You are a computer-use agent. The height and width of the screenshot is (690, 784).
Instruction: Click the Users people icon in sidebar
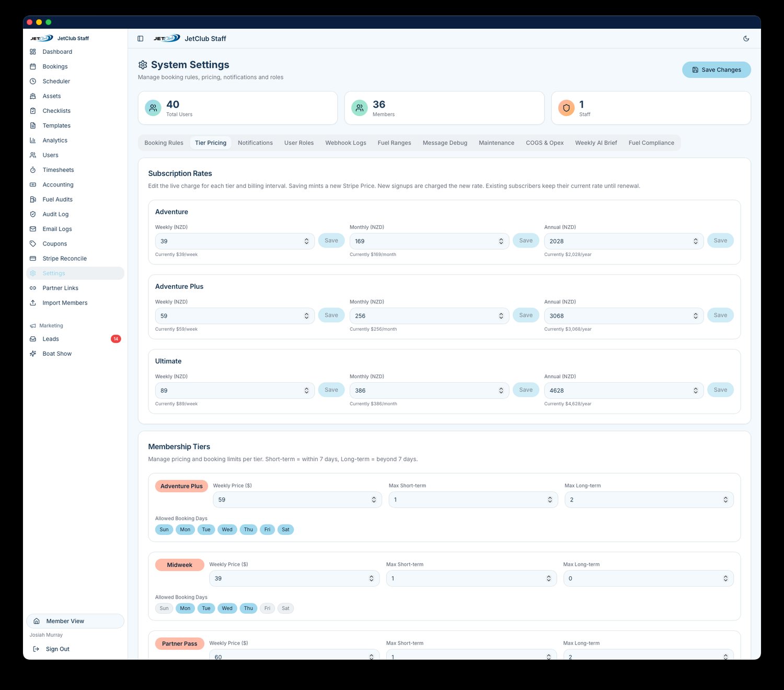(x=33, y=155)
